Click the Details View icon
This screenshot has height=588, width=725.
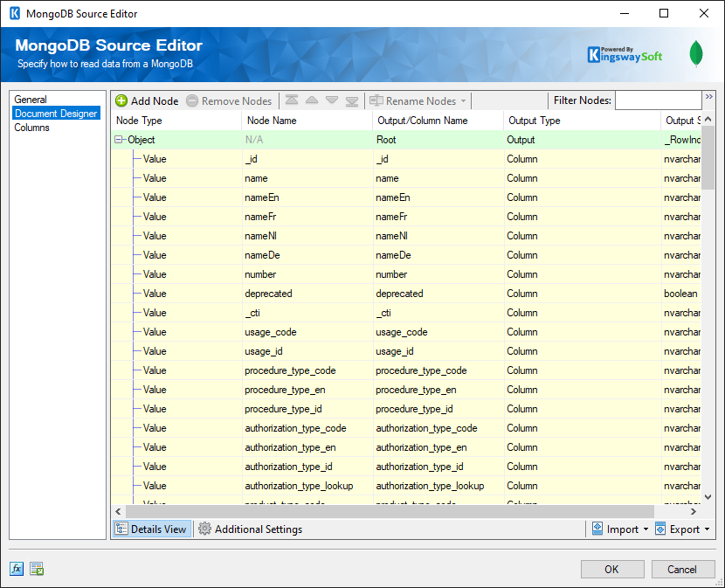(121, 529)
